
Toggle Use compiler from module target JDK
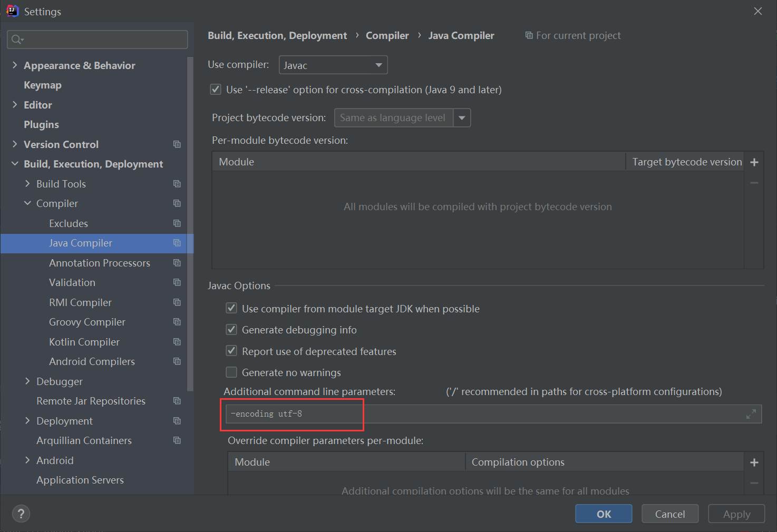(231, 308)
